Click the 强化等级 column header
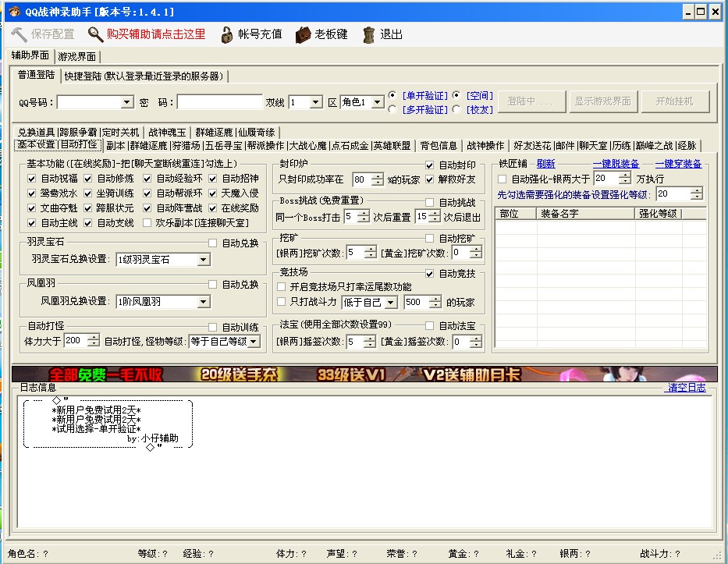This screenshot has height=564, width=728. point(658,214)
